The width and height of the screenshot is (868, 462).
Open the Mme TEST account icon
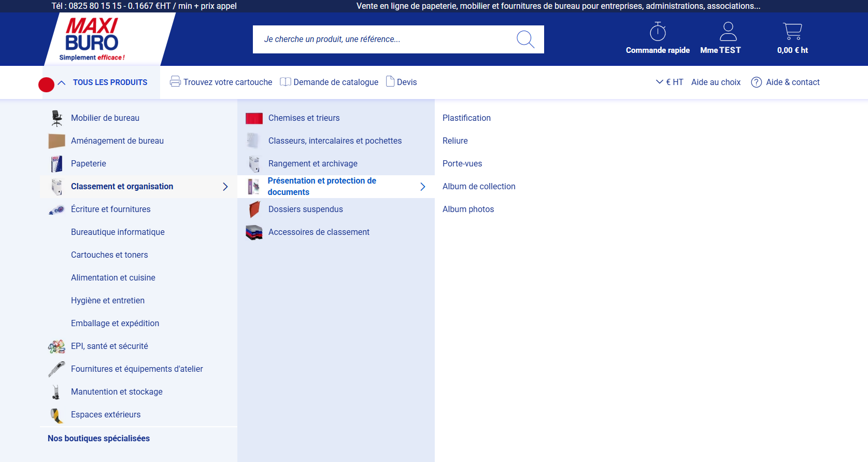(x=728, y=32)
